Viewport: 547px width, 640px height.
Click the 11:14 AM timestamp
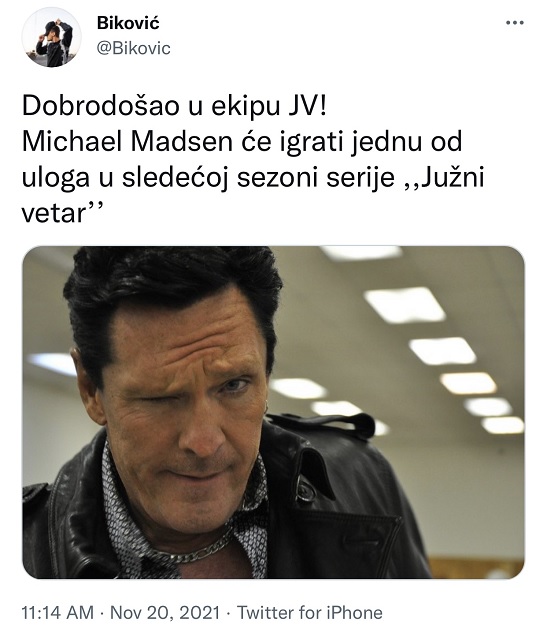(58, 613)
